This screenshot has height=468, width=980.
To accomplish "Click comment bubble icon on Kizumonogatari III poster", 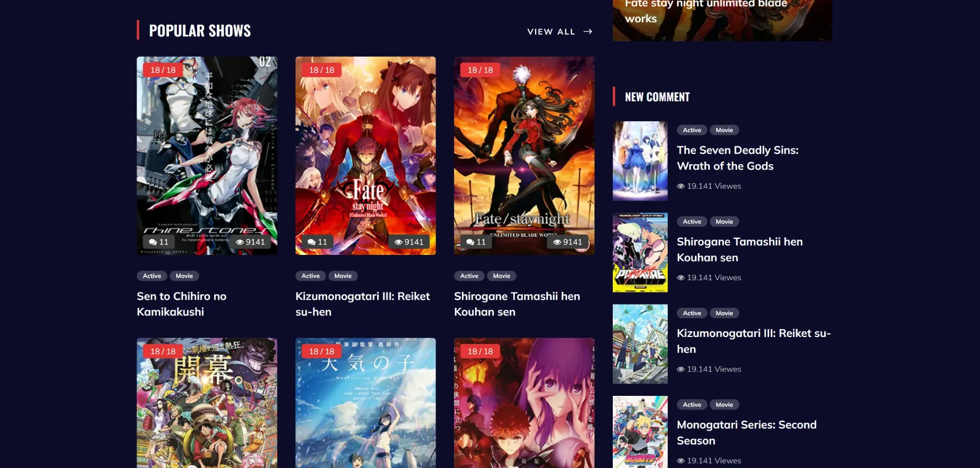I will tap(311, 242).
